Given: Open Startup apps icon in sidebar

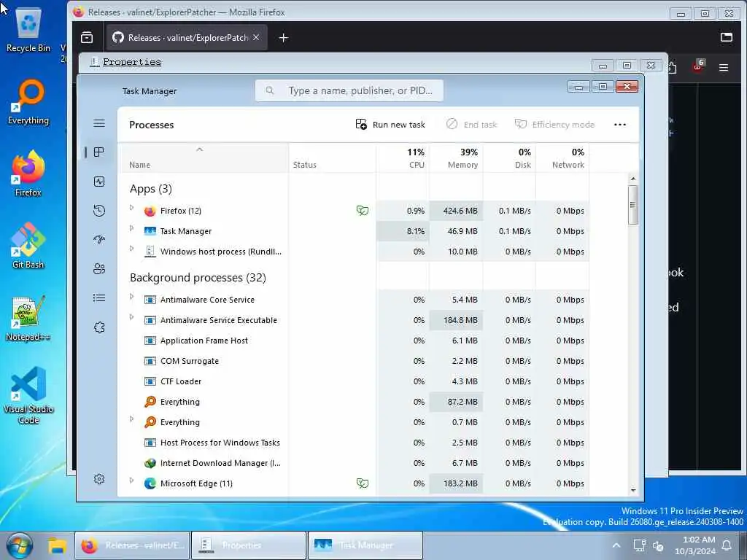Looking at the screenshot, I should point(99,239).
